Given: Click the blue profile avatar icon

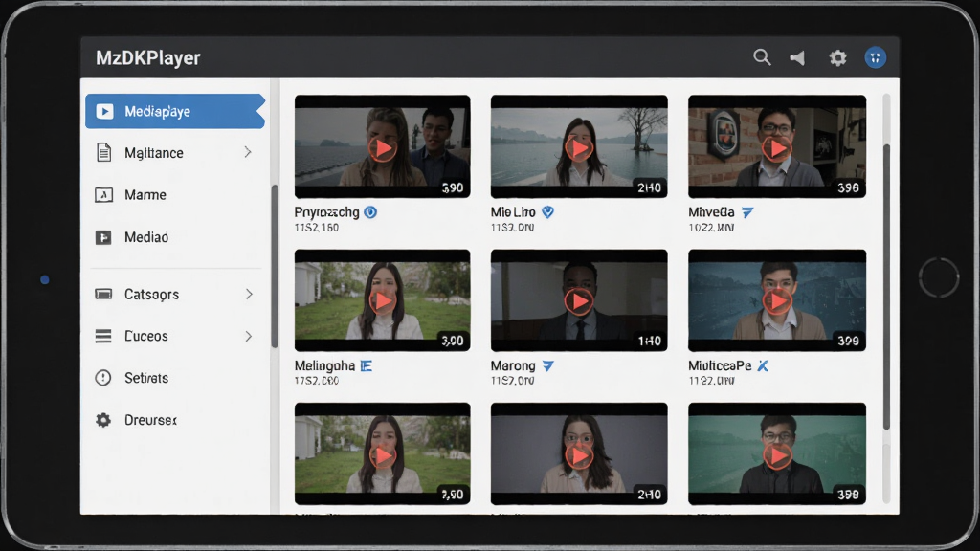Looking at the screenshot, I should pyautogui.click(x=875, y=58).
